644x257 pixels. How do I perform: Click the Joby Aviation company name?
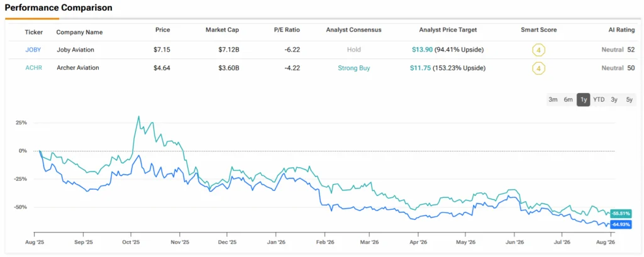point(75,50)
